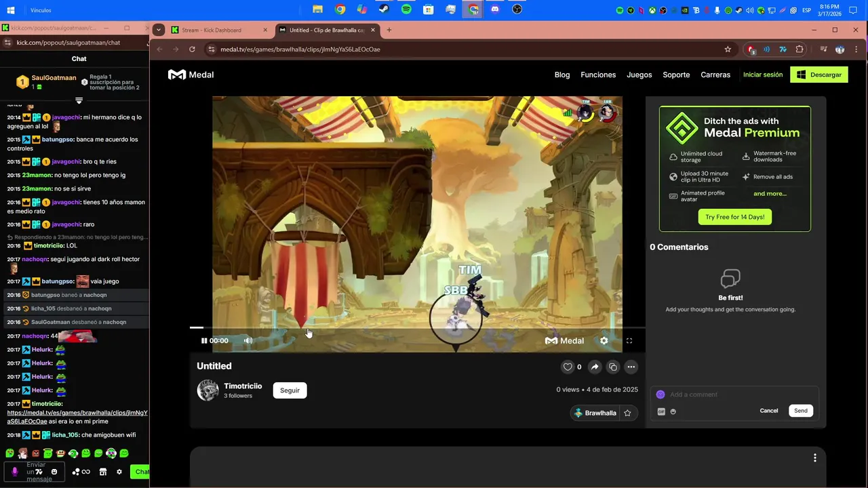Open the clip's more options ellipsis
The image size is (868, 488).
coord(631,367)
